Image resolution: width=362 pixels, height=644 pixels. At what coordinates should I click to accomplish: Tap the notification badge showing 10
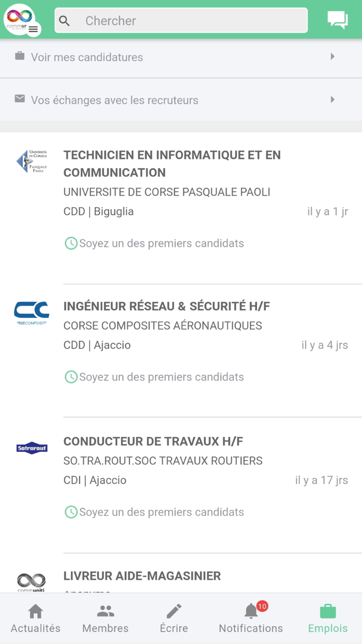[262, 606]
